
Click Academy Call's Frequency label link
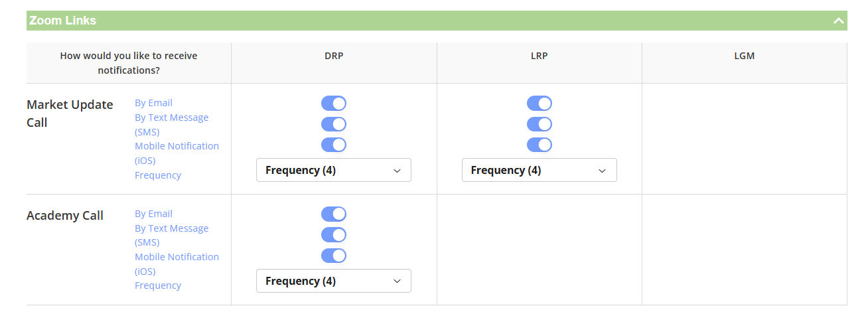tap(158, 285)
